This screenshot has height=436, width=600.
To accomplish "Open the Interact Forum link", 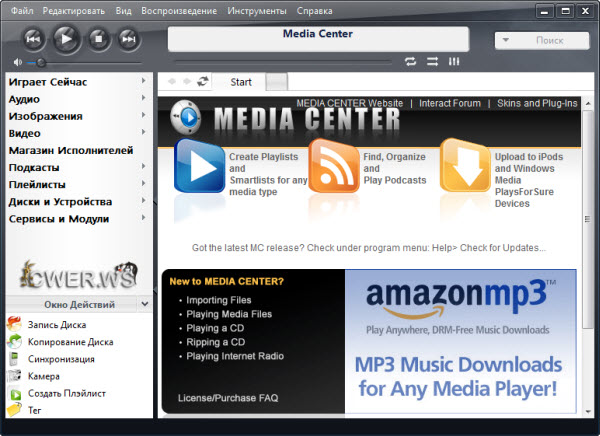I will pos(450,103).
